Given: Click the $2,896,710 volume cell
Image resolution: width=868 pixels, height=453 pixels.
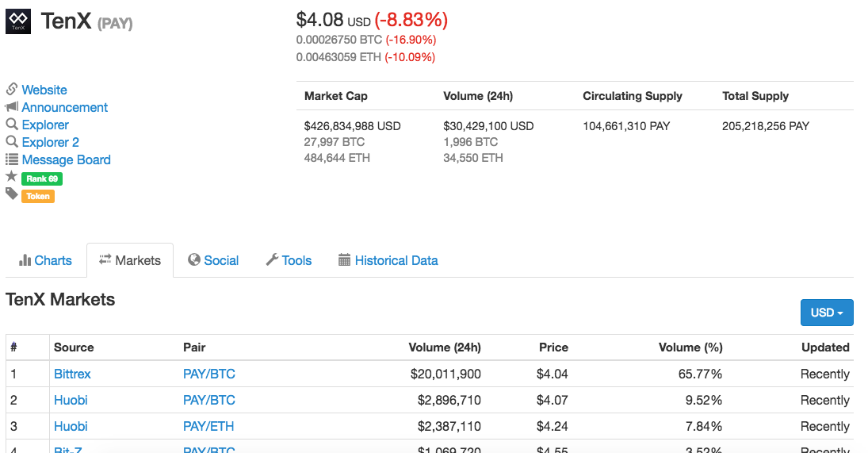Looking at the screenshot, I should point(449,400).
